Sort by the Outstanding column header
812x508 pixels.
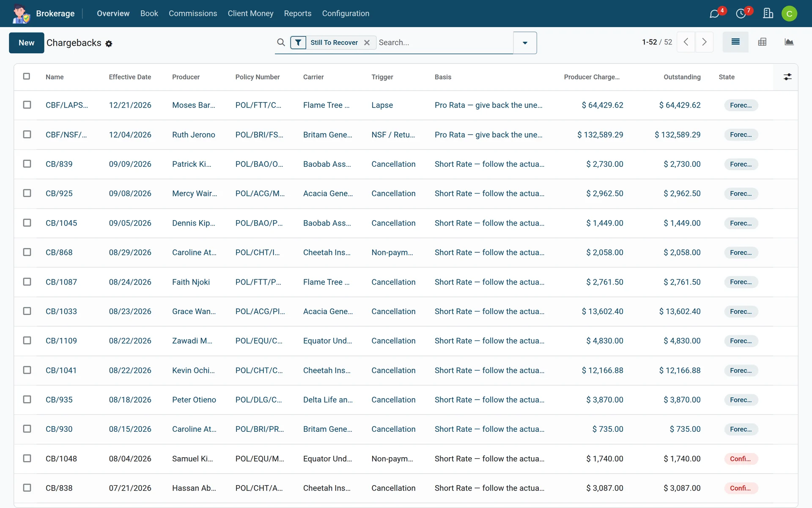[x=682, y=77]
